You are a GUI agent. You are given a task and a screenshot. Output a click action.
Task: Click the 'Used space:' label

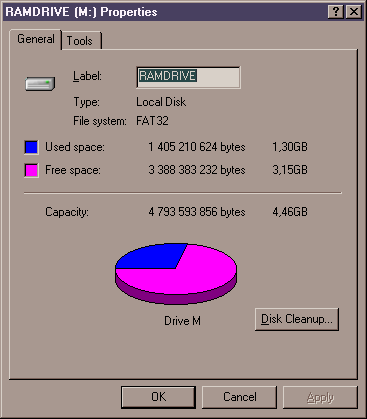coord(75,147)
